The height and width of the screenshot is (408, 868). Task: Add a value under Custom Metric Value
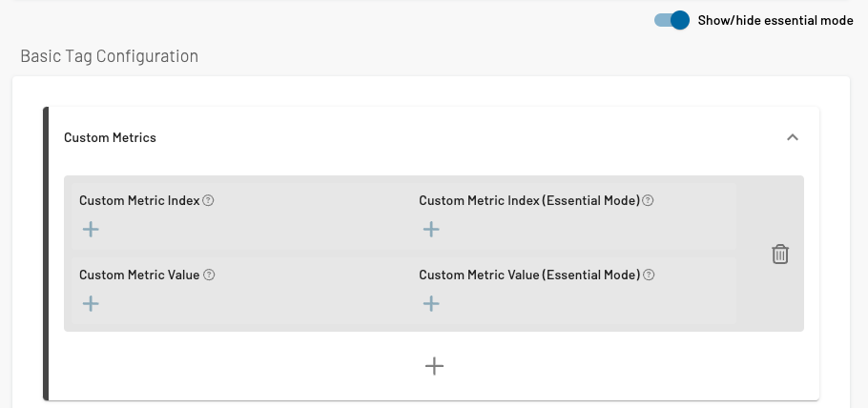pos(91,303)
